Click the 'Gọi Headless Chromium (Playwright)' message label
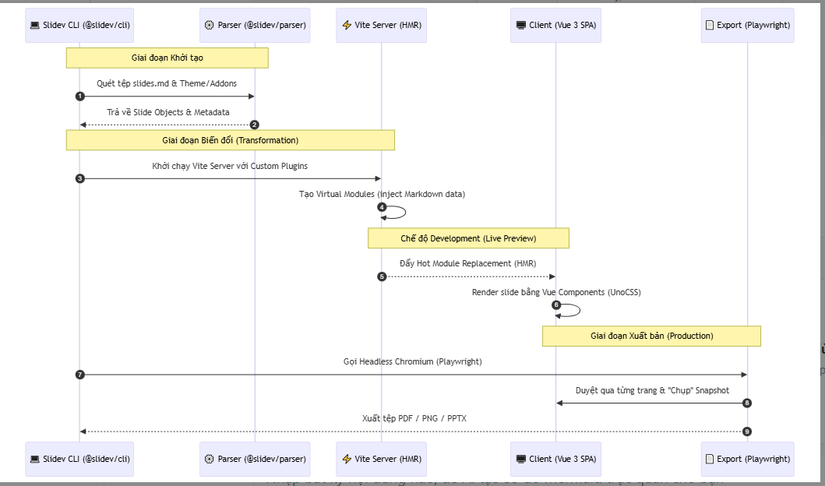Screen dimensions: 825x486 pos(413,362)
